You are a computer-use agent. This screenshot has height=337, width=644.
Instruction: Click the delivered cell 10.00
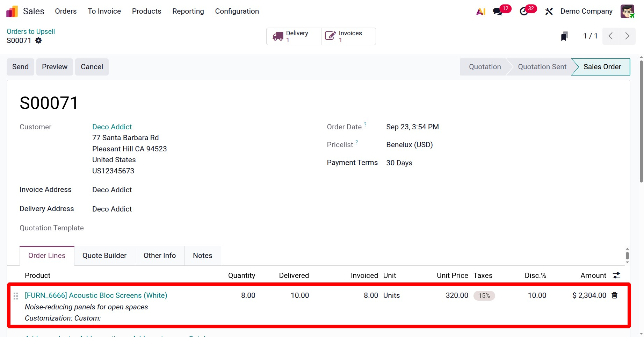[x=300, y=295]
